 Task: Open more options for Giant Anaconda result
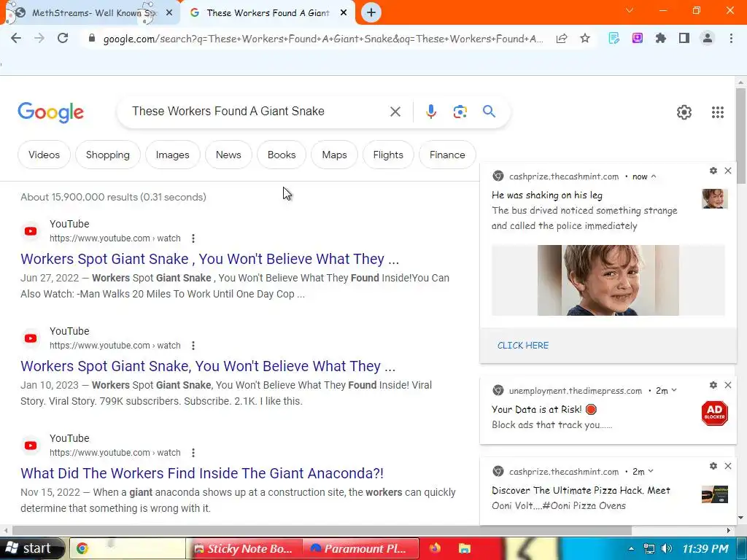(x=193, y=452)
